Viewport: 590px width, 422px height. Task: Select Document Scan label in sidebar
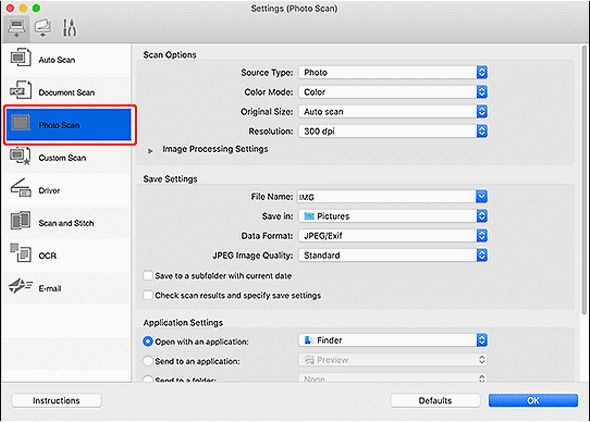click(67, 93)
